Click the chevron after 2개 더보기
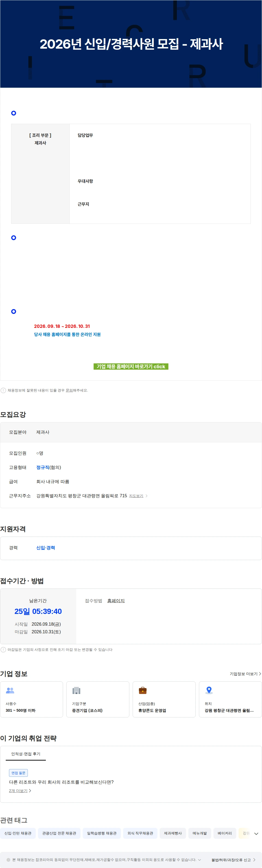The height and width of the screenshot is (868, 262). (30, 790)
